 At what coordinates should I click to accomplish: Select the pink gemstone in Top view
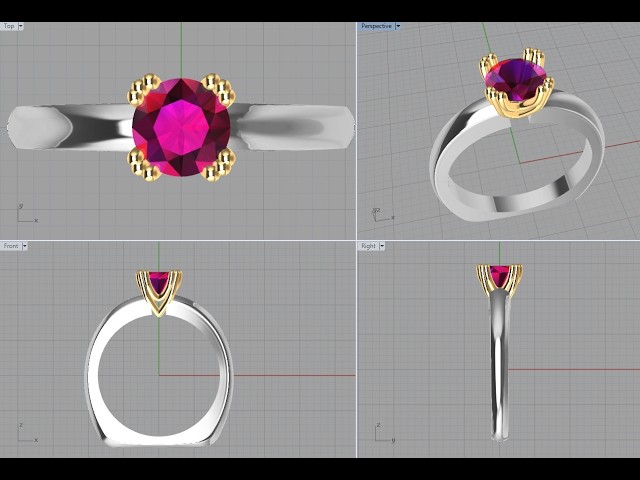(181, 127)
